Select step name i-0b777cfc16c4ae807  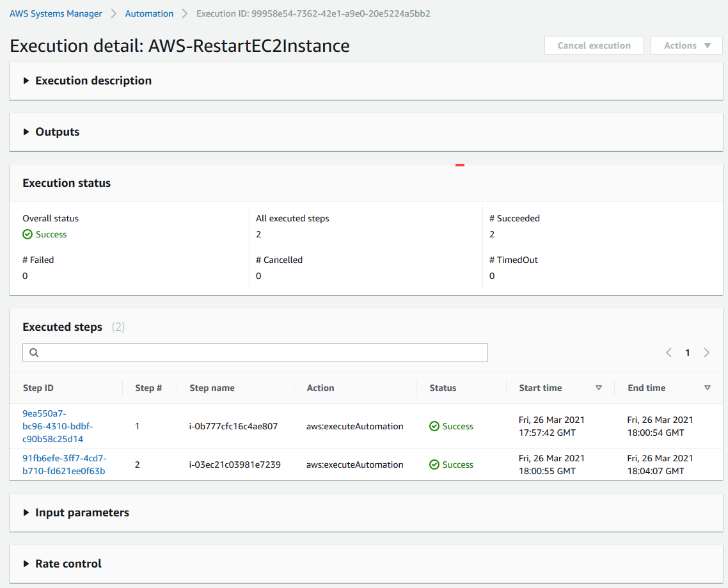click(233, 426)
